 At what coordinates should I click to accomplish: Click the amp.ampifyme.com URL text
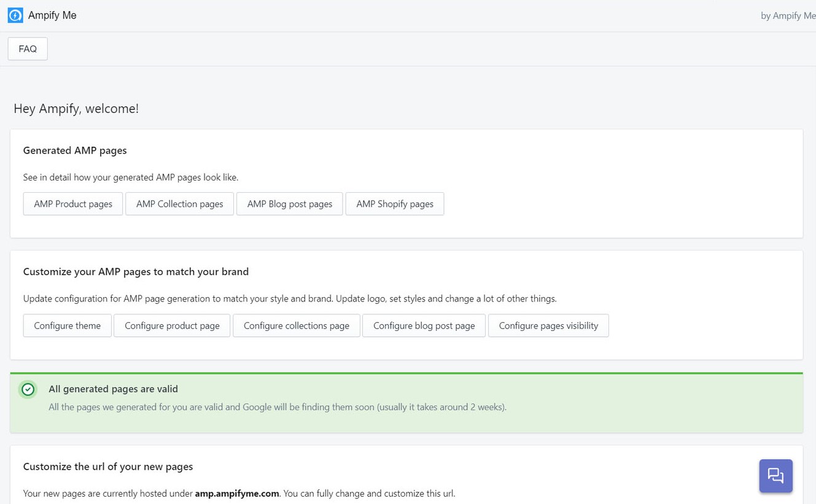237,493
